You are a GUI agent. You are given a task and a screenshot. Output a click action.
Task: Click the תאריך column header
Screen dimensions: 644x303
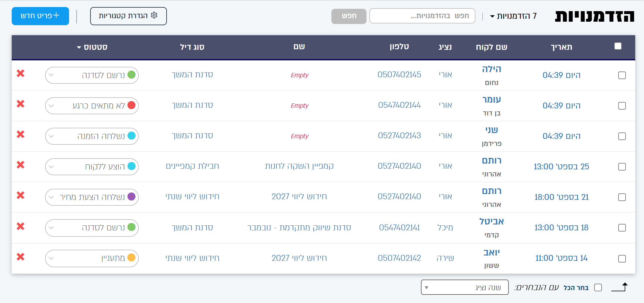click(x=561, y=47)
